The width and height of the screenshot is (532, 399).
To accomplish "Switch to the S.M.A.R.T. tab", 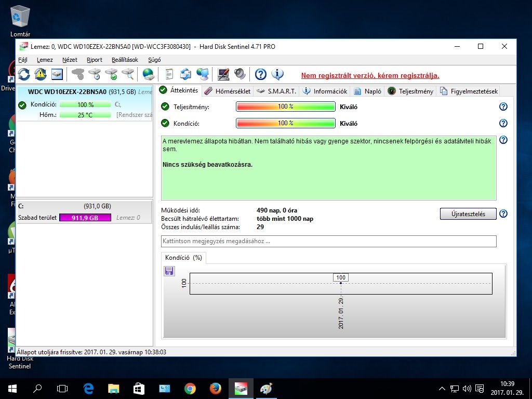I will pyautogui.click(x=276, y=91).
